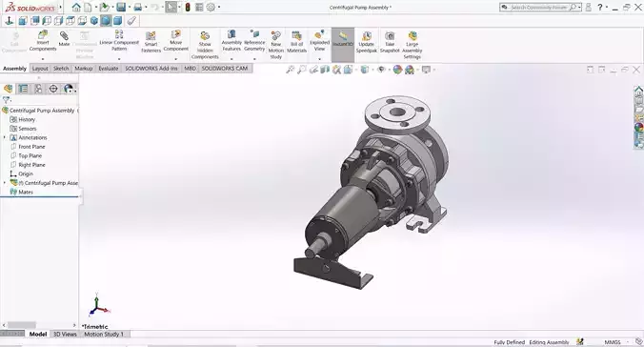Screen dimensions: 644x347
Task: Open dropdown under Linear Component Pattern
Action: tap(119, 59)
